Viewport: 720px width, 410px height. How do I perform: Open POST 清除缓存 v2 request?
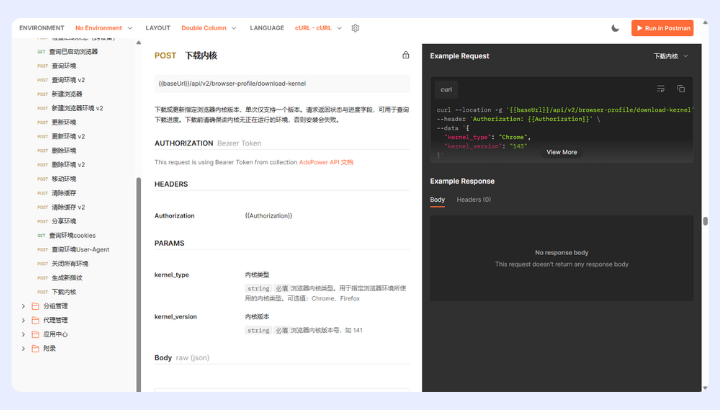pos(61,207)
